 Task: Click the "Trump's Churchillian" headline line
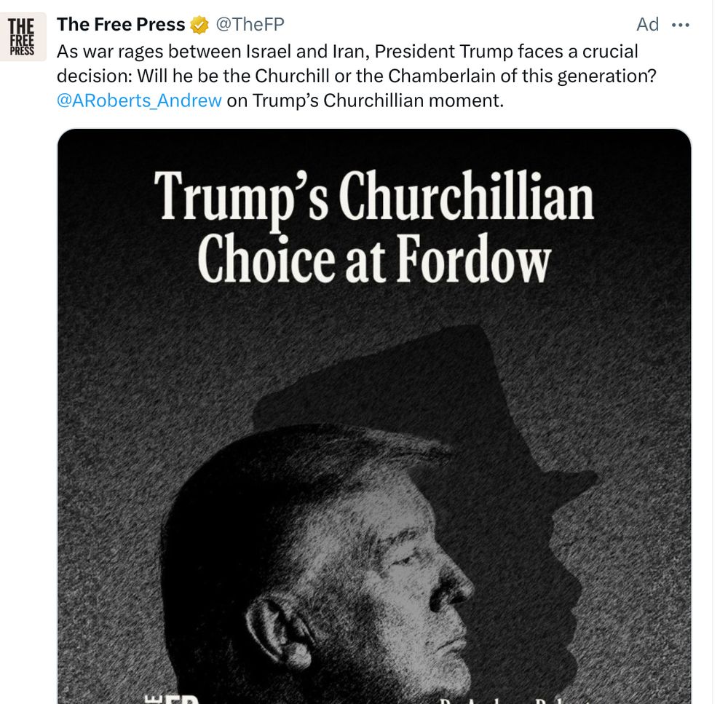pos(374,197)
